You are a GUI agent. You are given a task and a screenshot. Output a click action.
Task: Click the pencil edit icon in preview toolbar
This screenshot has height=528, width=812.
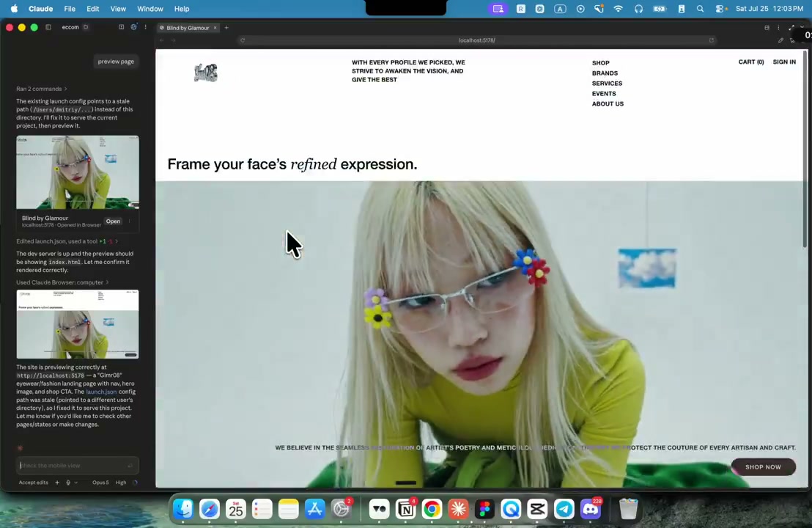click(780, 40)
